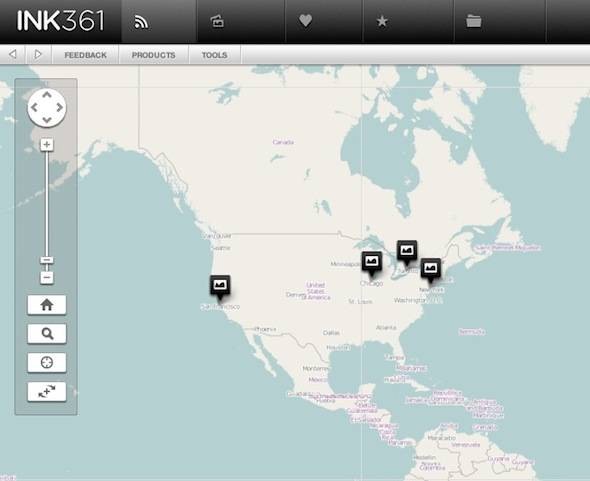The height and width of the screenshot is (481, 590).
Task: Open the photo marker near San Francisco
Action: click(220, 285)
